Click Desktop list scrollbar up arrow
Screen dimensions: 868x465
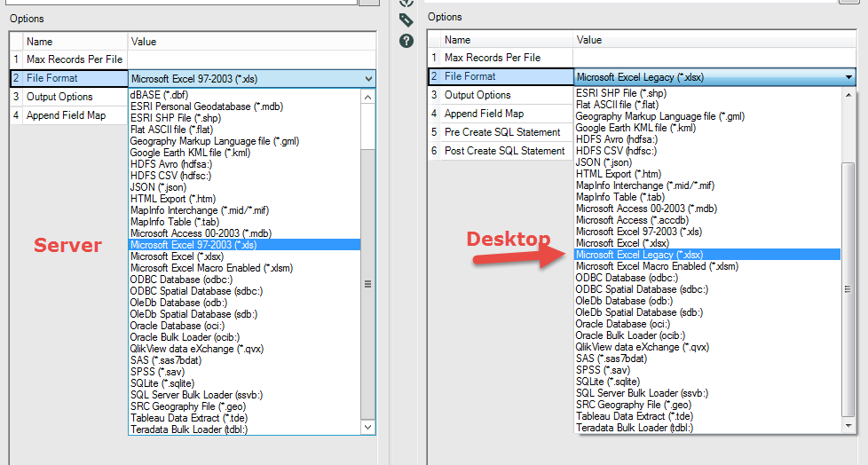pyautogui.click(x=848, y=95)
